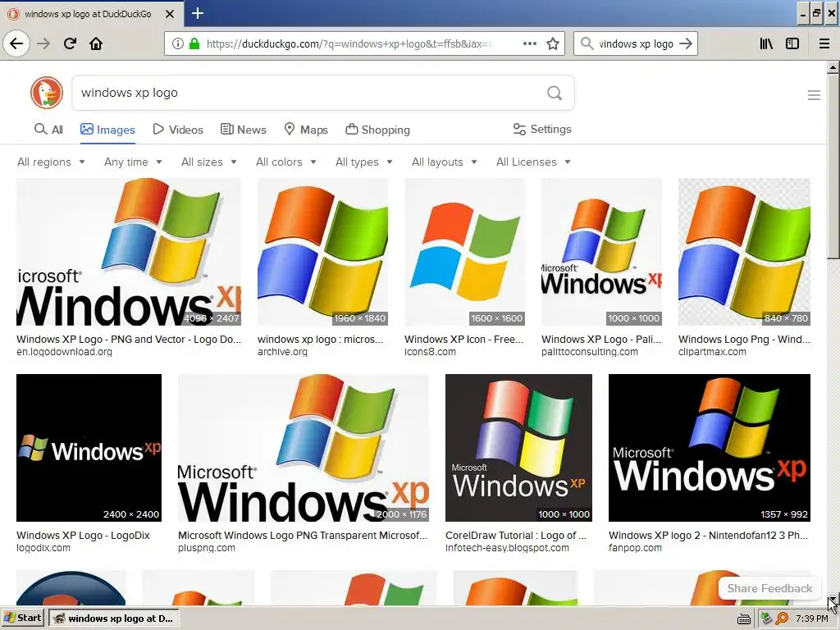Image resolution: width=840 pixels, height=630 pixels.
Task: Expand the All layouts filter
Action: point(444,162)
